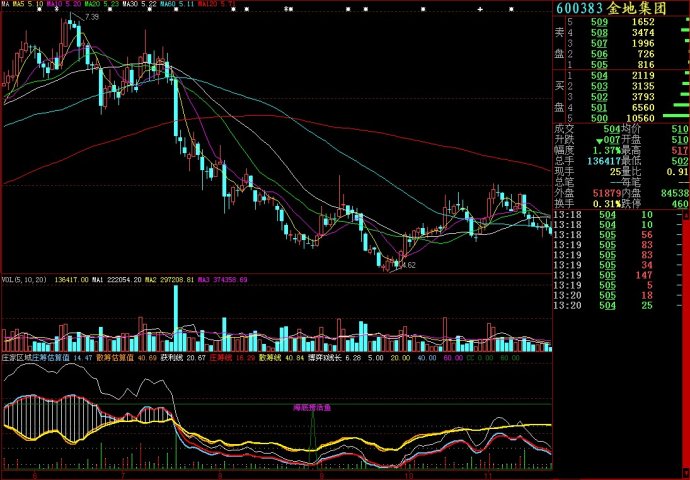
Task: Click the volume MA2 297208.81 label
Action: (x=169, y=280)
